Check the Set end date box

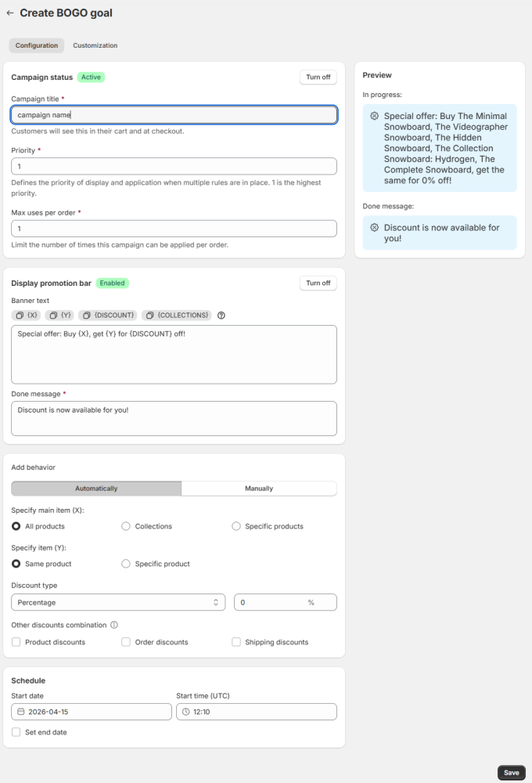(16, 732)
